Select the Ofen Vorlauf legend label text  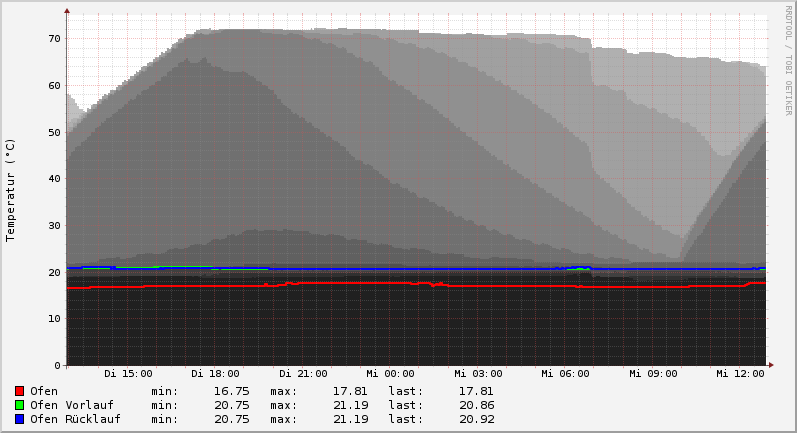point(71,405)
